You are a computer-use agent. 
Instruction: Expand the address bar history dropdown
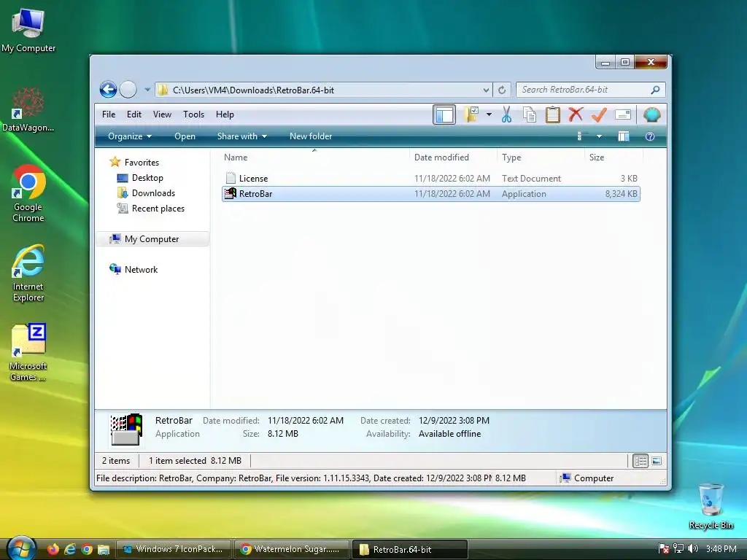click(485, 90)
